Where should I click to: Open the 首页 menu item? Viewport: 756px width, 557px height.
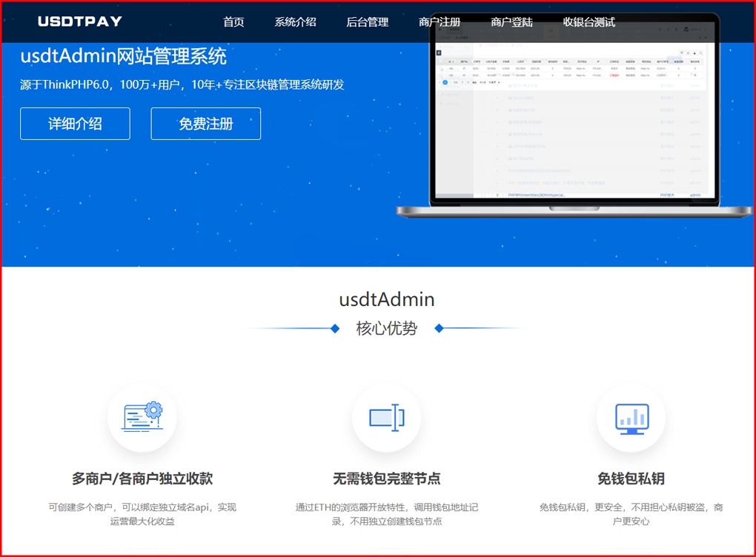pyautogui.click(x=233, y=22)
